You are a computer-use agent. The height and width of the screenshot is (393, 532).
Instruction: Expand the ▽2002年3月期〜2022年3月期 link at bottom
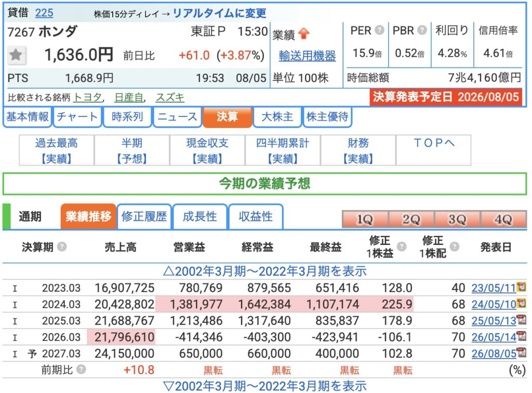[264, 386]
